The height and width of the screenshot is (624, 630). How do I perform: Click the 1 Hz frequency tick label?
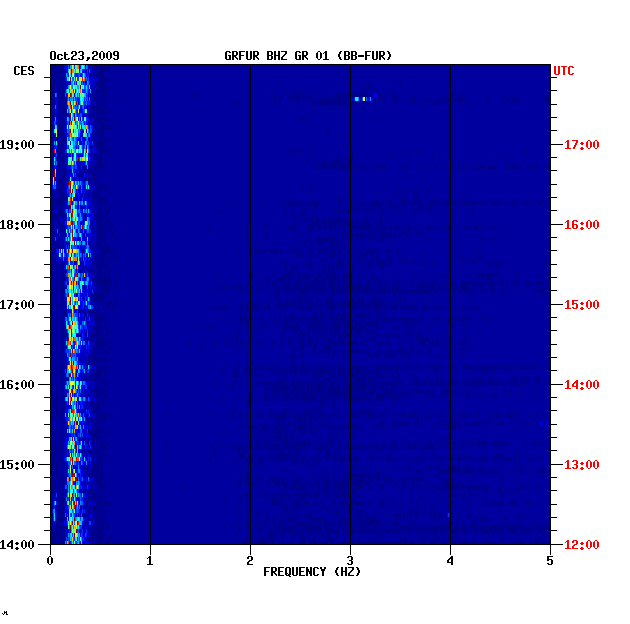(x=150, y=561)
